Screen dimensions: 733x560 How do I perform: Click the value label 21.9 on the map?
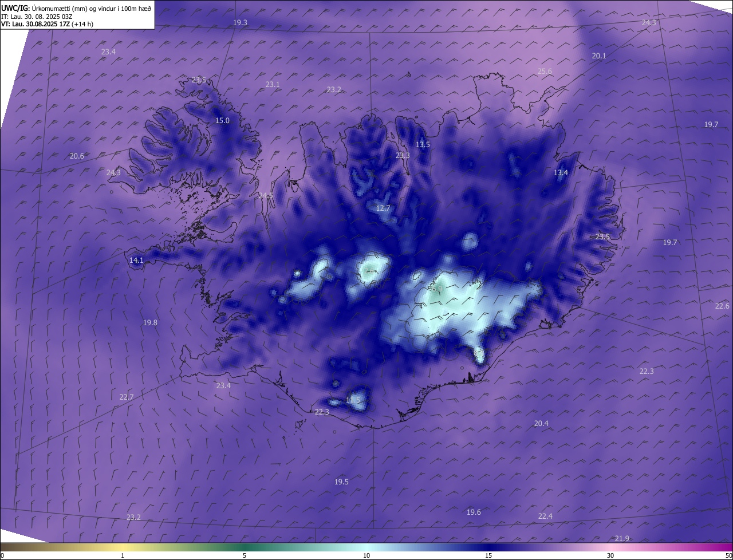622,538
